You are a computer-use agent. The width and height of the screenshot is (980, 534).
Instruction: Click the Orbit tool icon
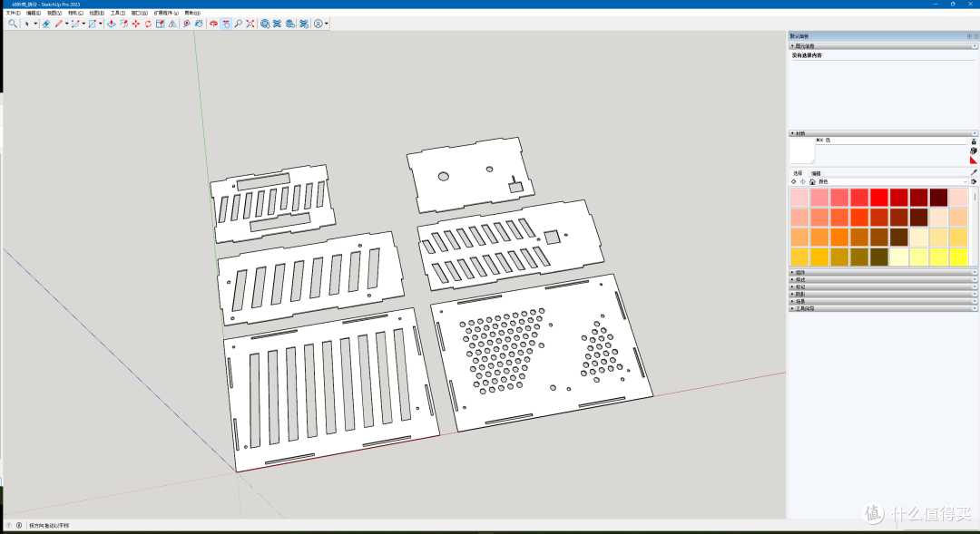213,24
